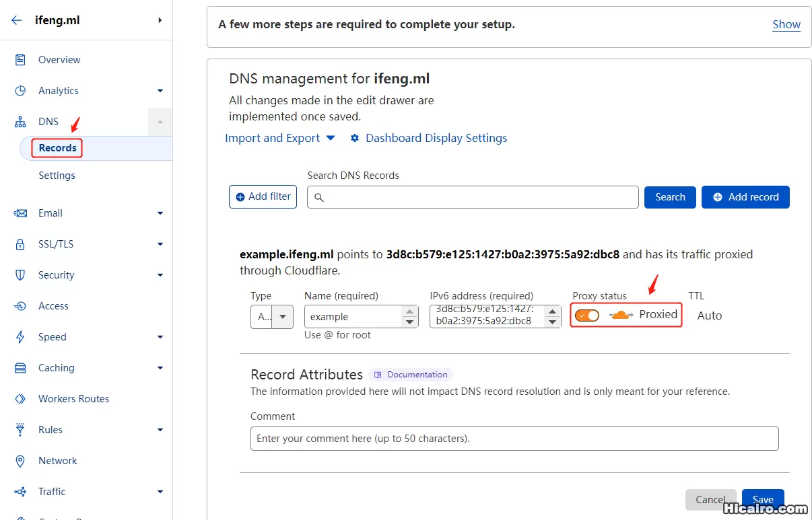Screen dimensions: 812x520
Task: Click the 'Use @ for root' hint text
Action: (x=337, y=335)
